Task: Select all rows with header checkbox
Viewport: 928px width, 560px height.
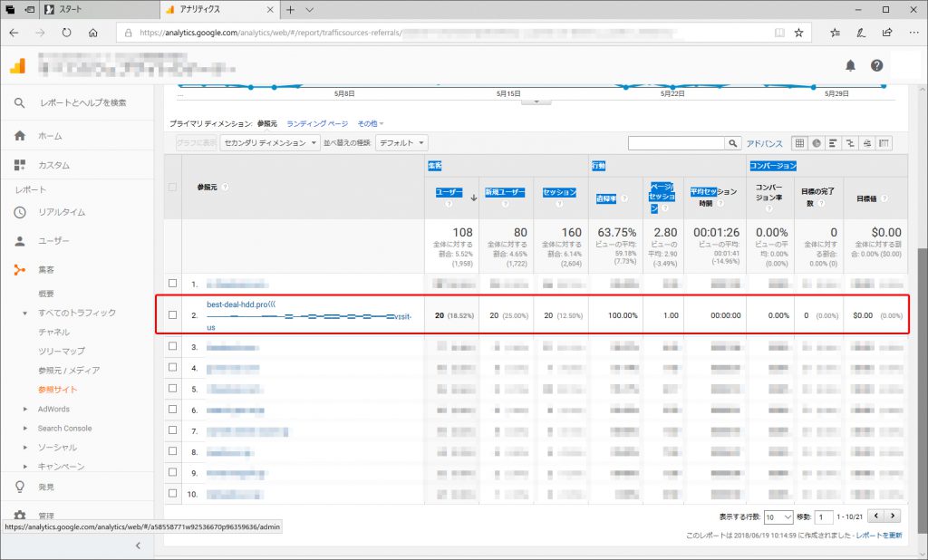Action: pyautogui.click(x=172, y=187)
